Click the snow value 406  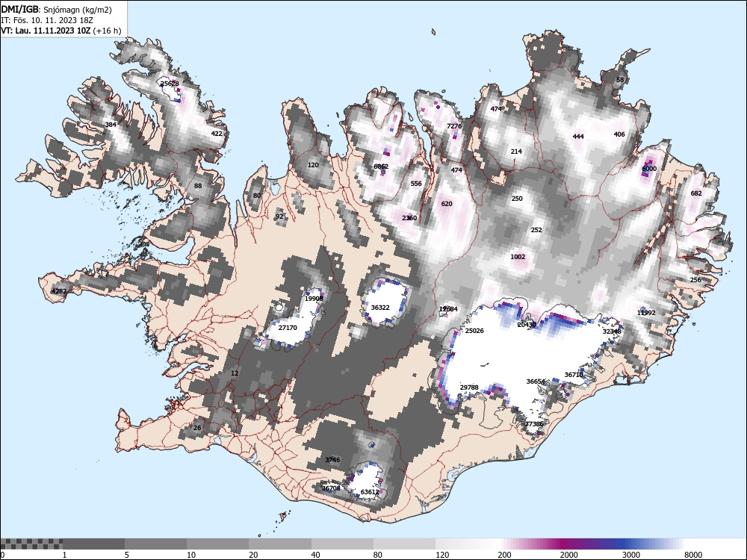(x=619, y=134)
